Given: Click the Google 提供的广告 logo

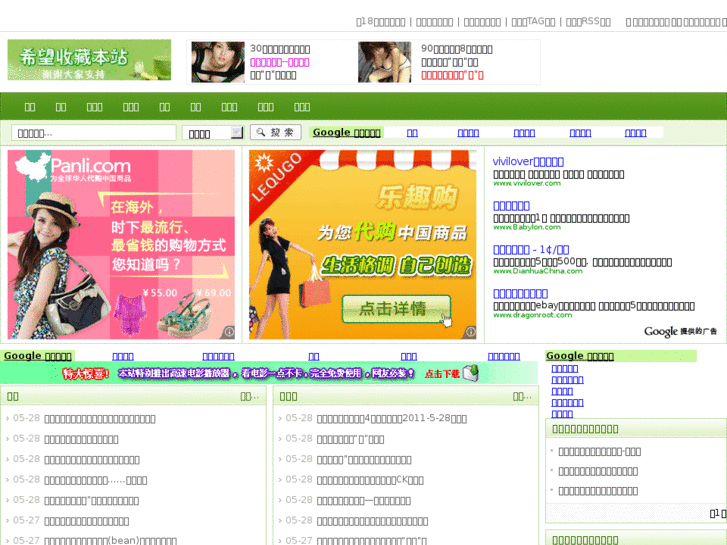Looking at the screenshot, I should (x=680, y=332).
